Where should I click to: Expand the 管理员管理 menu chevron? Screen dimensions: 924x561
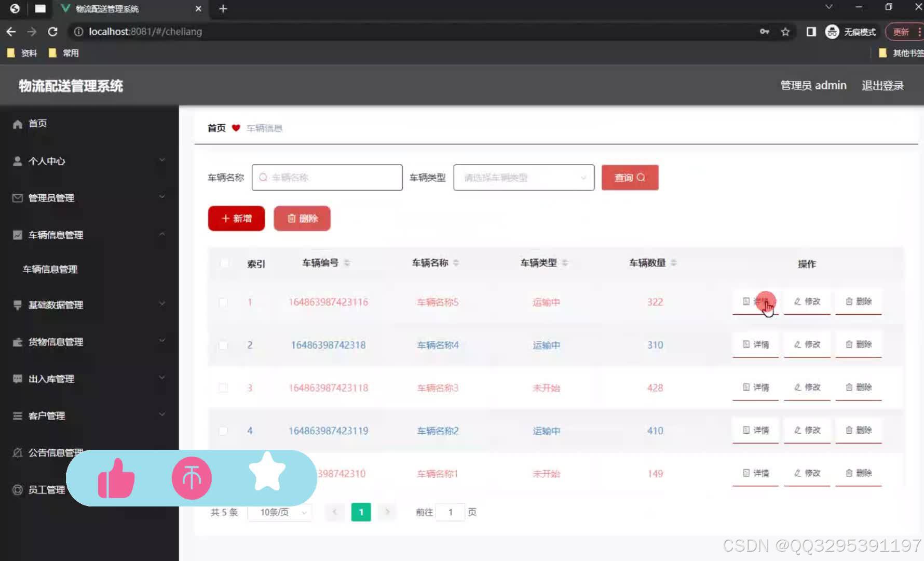[x=162, y=197]
